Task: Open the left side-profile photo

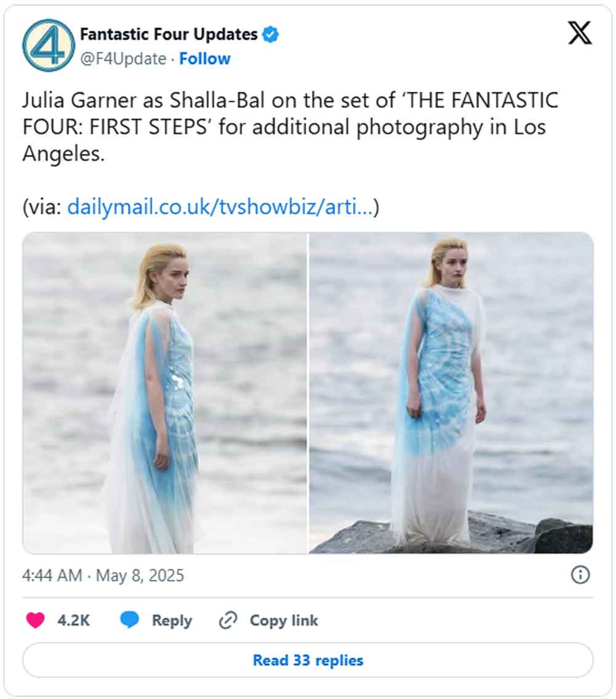Action: [165, 393]
